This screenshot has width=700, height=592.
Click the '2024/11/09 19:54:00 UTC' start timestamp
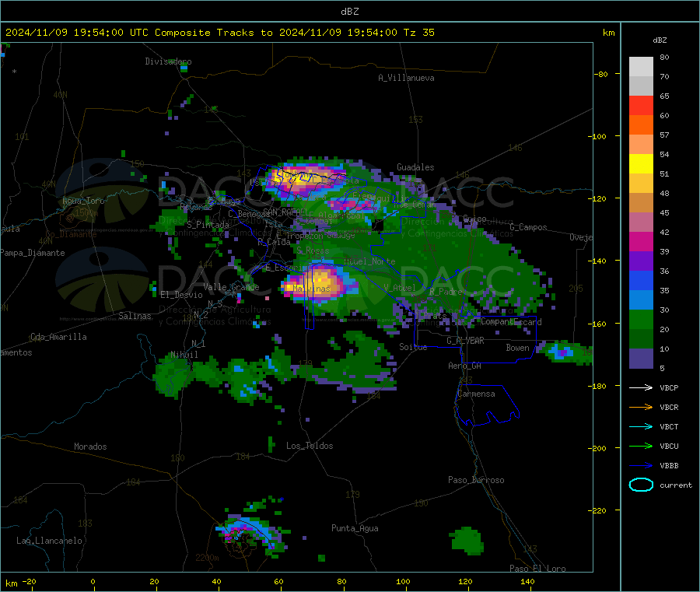pyautogui.click(x=77, y=33)
